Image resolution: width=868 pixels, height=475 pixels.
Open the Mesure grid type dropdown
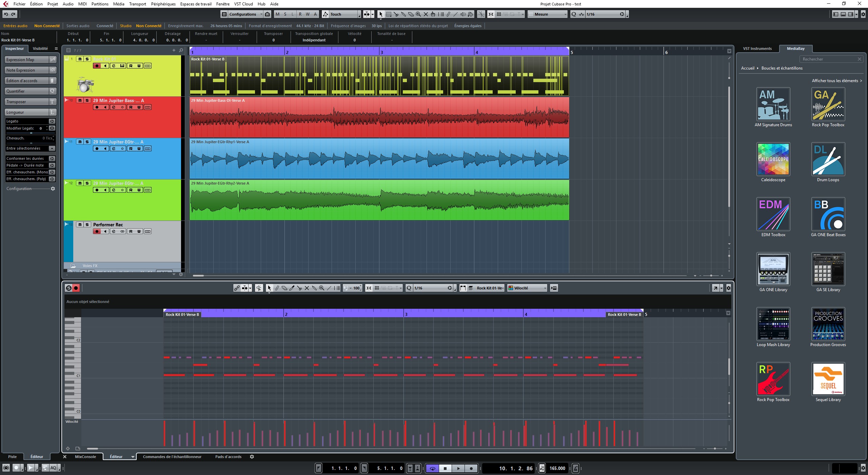coord(547,14)
